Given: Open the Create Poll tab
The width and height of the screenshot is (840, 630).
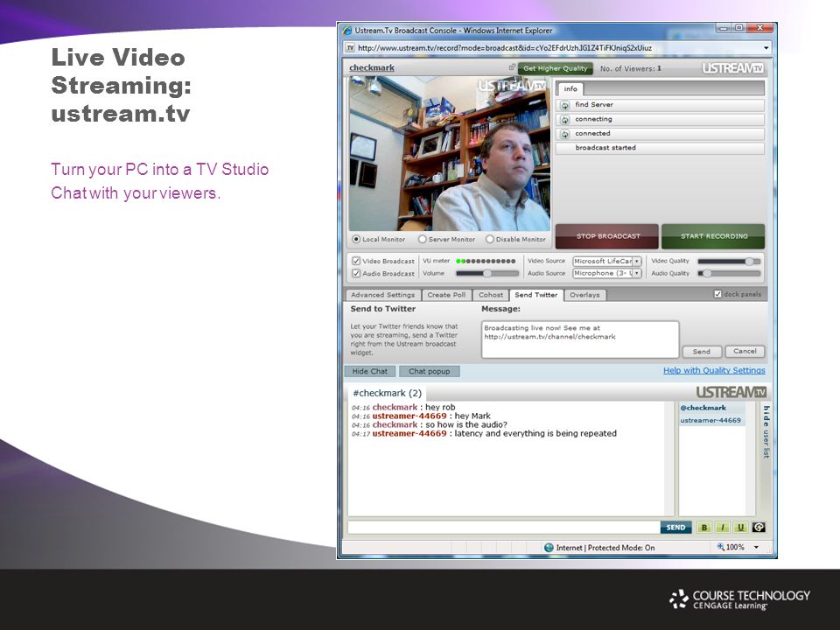Looking at the screenshot, I should tap(446, 295).
